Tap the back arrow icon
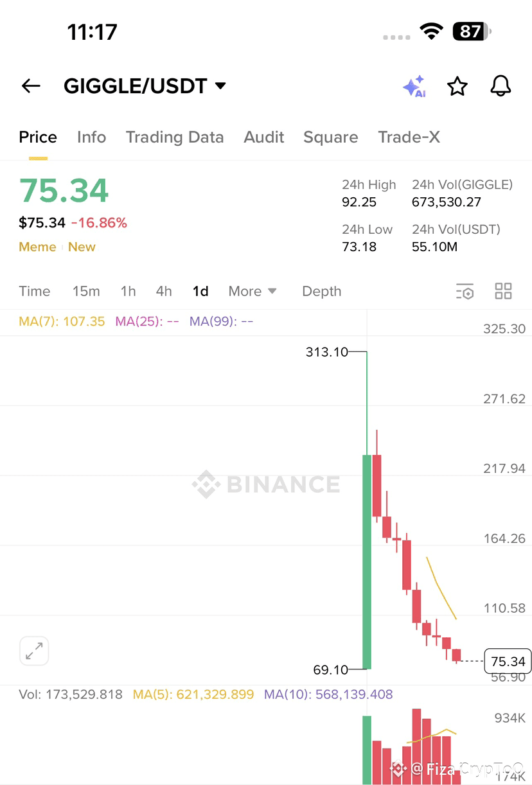The width and height of the screenshot is (532, 785). (x=31, y=86)
